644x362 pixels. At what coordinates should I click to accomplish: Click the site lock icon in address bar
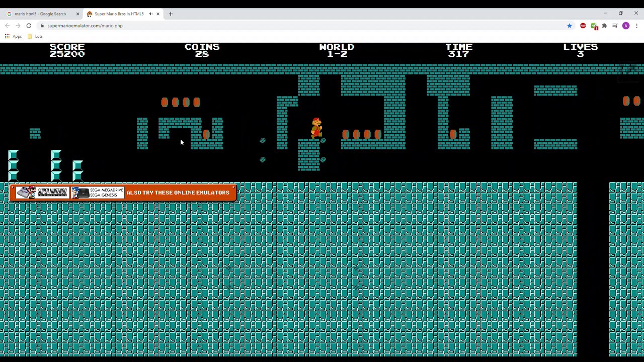pyautogui.click(x=42, y=26)
